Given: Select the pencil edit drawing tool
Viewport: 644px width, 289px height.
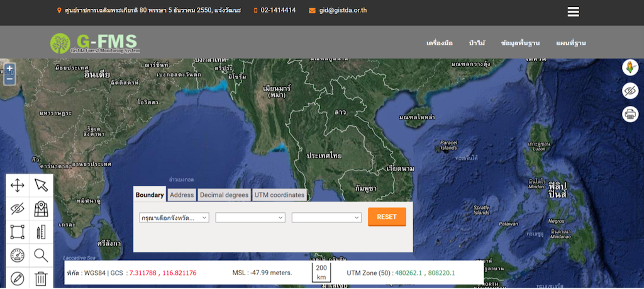Looking at the screenshot, I should tap(18, 278).
